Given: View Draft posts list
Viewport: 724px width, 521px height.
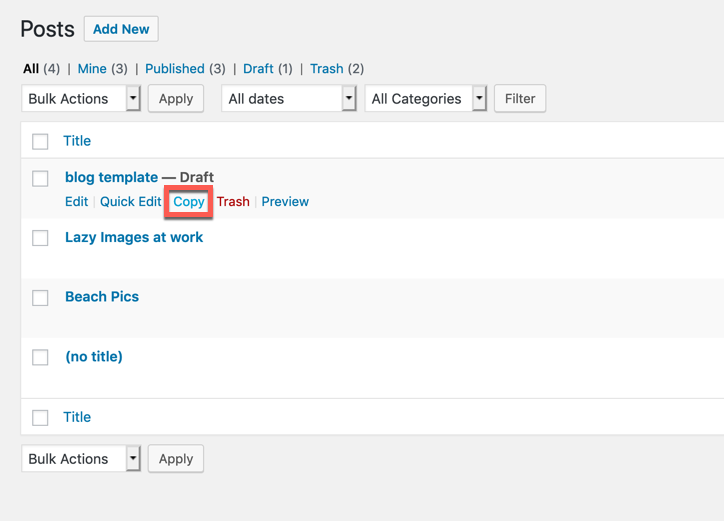Looking at the screenshot, I should point(258,69).
